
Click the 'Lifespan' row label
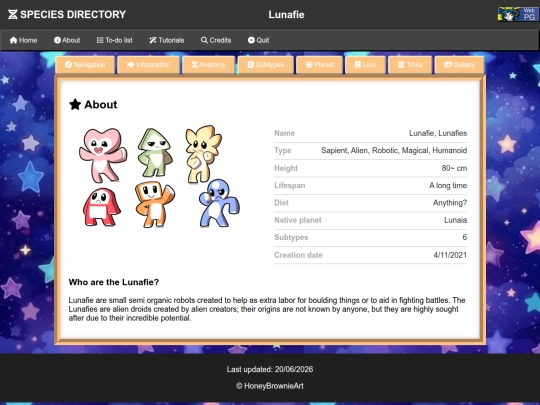point(290,185)
